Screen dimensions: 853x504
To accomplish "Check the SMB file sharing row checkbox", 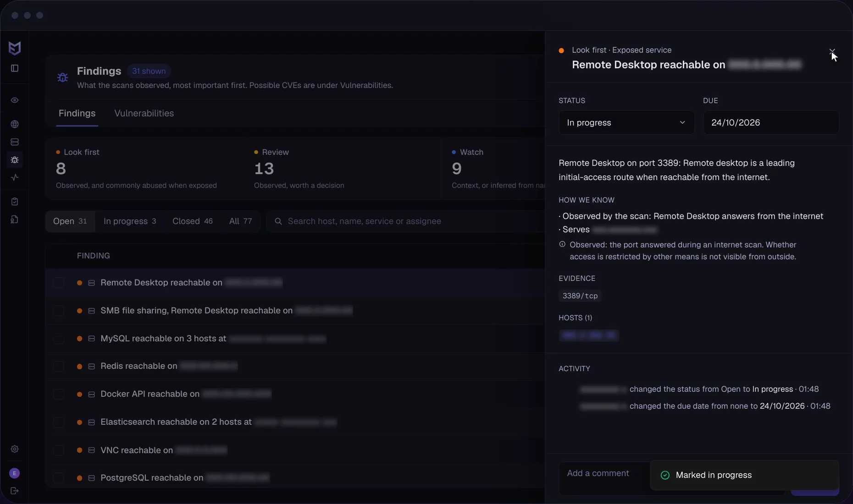I will [x=59, y=311].
